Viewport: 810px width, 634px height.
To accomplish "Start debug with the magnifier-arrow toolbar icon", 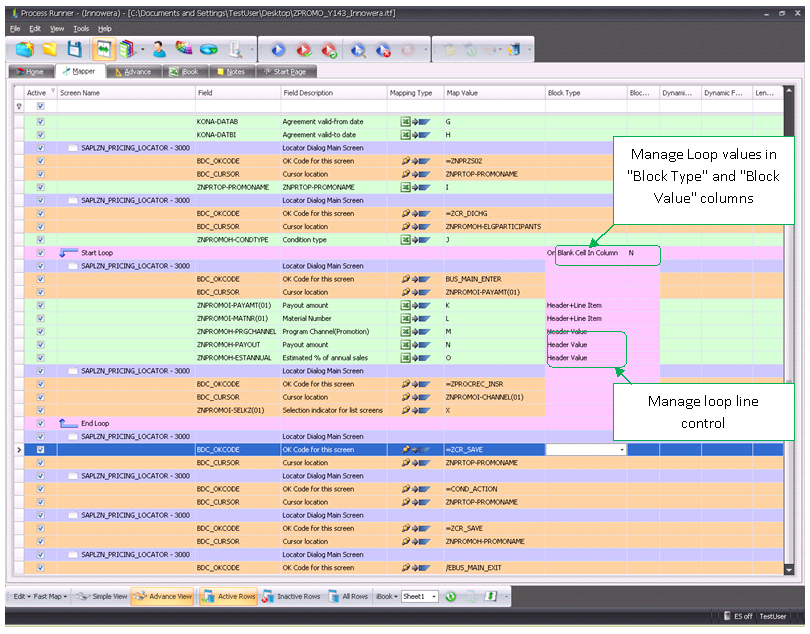I will tap(357, 48).
